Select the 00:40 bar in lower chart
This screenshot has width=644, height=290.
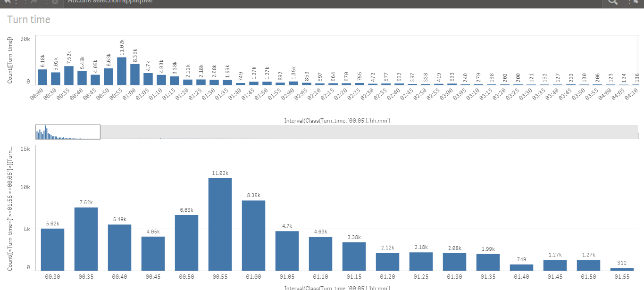coord(119,247)
